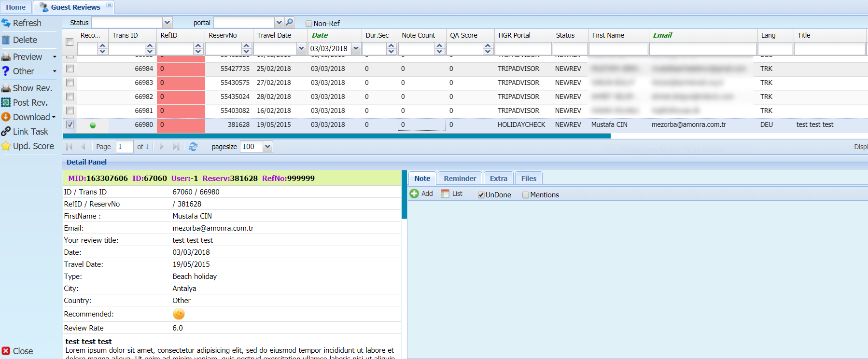Click the portal search magnifier icon
868x359 pixels.
(289, 22)
